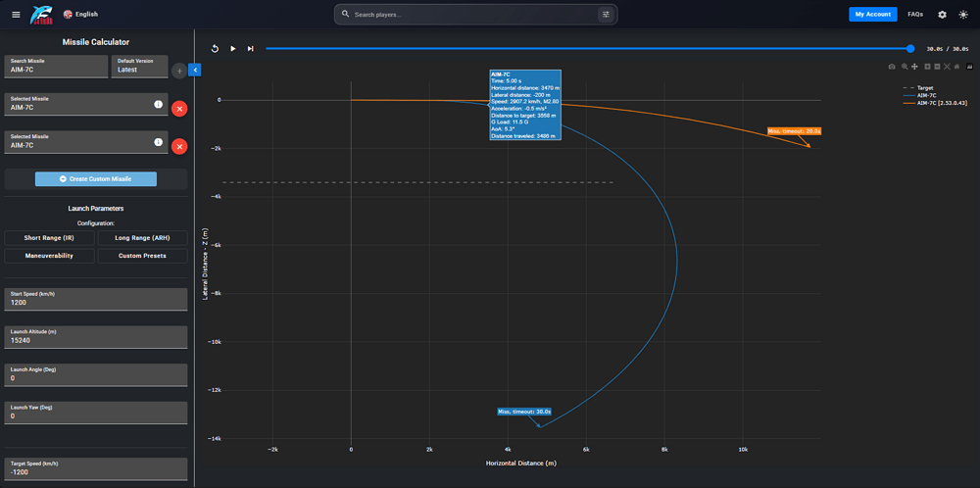Collapse the side panel with blue arrow
Image resolution: width=980 pixels, height=488 pixels.
click(x=194, y=70)
